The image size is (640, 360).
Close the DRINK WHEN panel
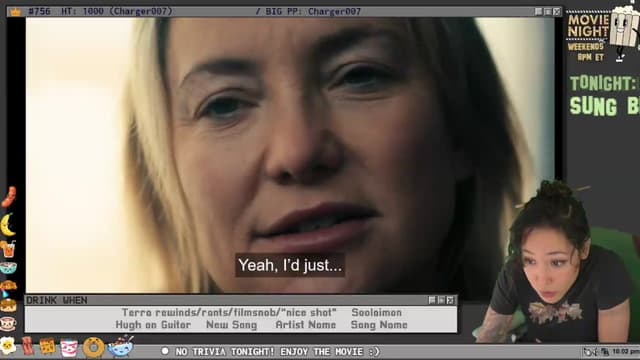tap(450, 300)
